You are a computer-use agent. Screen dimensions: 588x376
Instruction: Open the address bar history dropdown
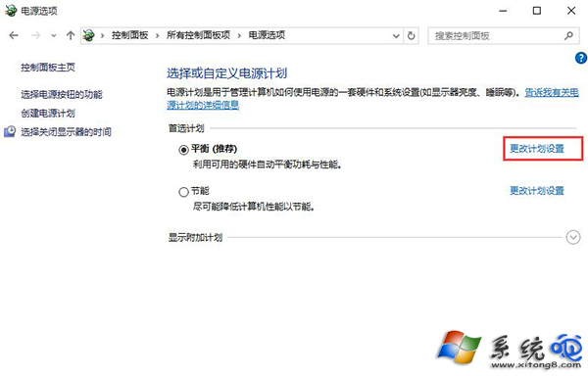[x=396, y=36]
